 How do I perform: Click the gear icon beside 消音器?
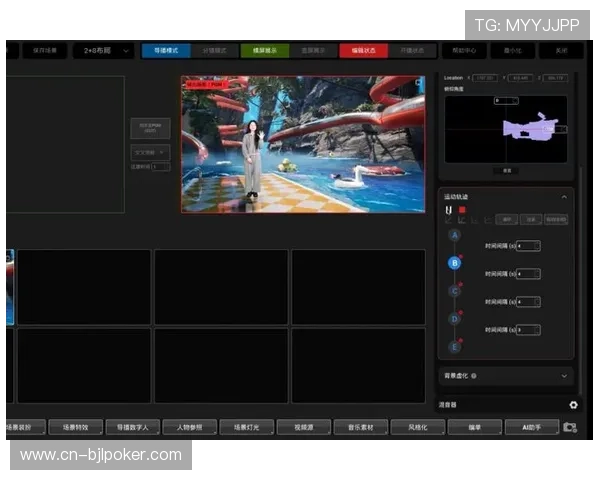tap(573, 405)
